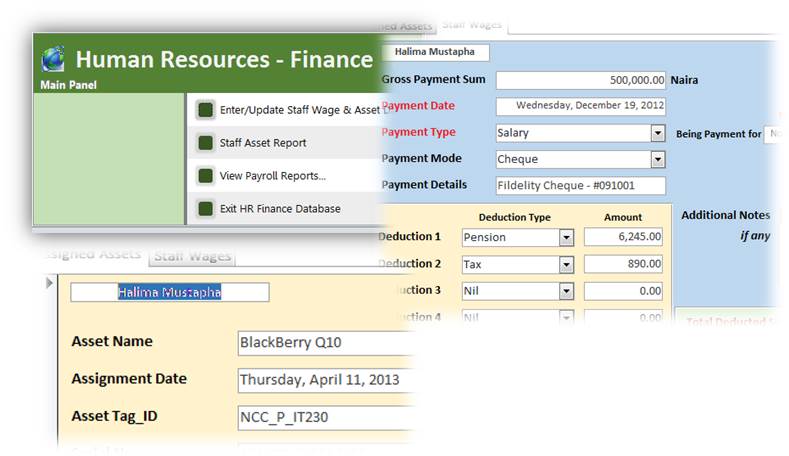Screen dimensions: 789x456
Task: Open Deduction 1 Pension type dropdown
Action: point(566,237)
